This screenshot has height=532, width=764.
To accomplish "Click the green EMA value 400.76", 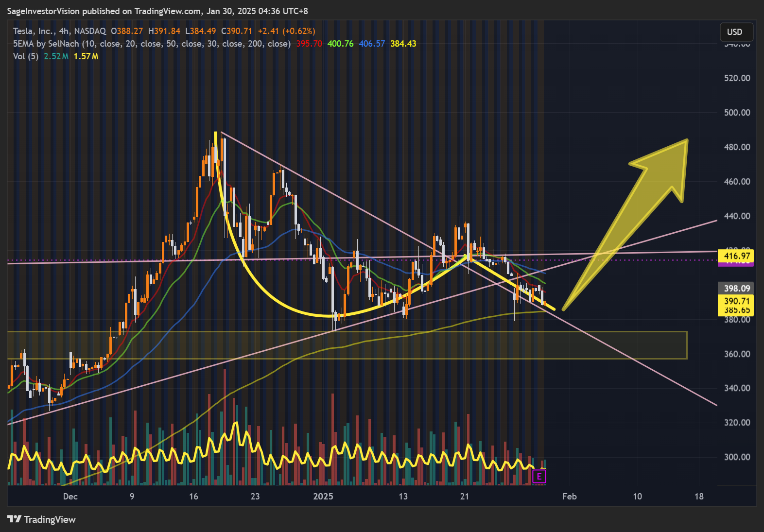I will (341, 44).
